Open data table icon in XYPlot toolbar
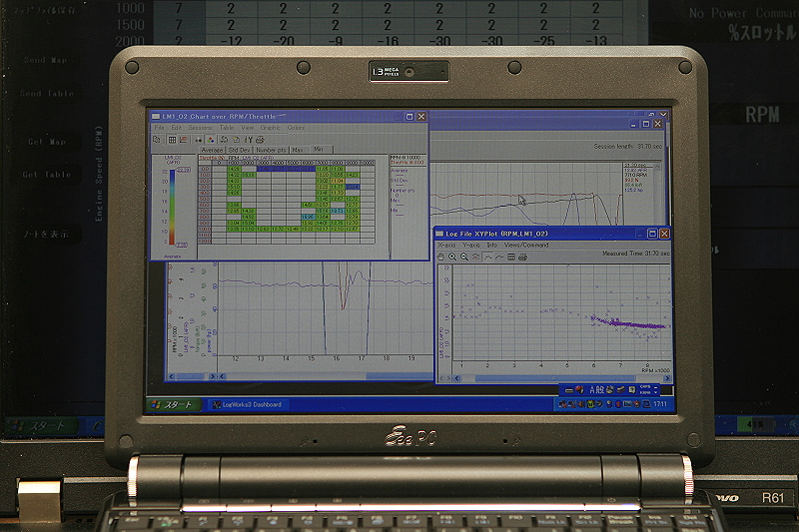 pyautogui.click(x=511, y=258)
